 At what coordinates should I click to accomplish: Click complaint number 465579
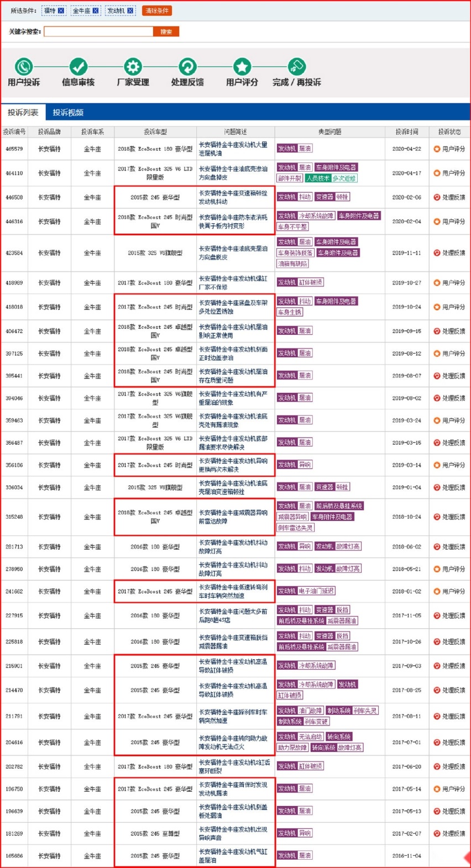click(14, 149)
